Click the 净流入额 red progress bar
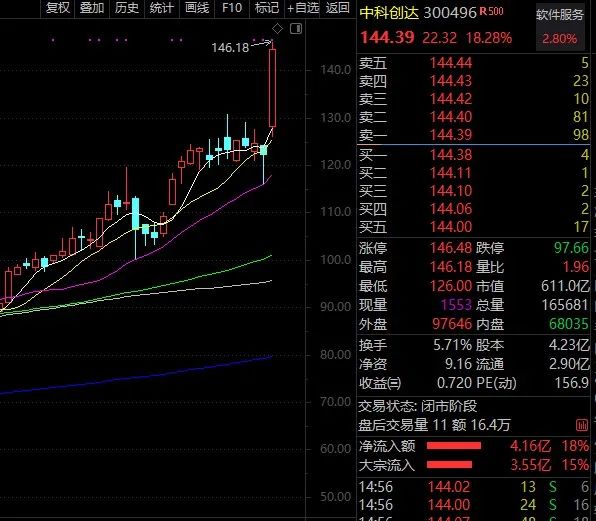 point(453,446)
